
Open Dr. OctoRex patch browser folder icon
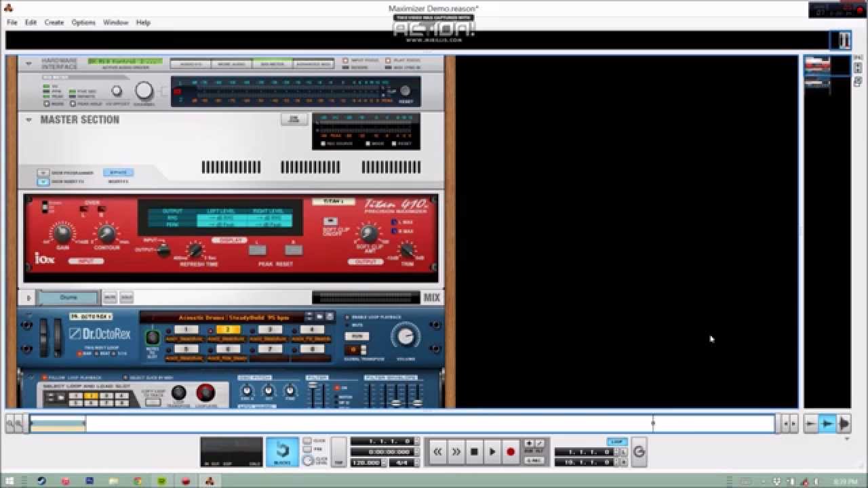tap(320, 317)
